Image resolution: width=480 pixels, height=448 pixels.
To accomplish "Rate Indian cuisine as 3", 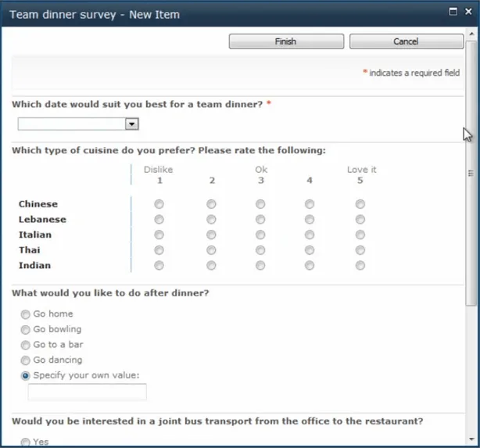I will tap(260, 265).
